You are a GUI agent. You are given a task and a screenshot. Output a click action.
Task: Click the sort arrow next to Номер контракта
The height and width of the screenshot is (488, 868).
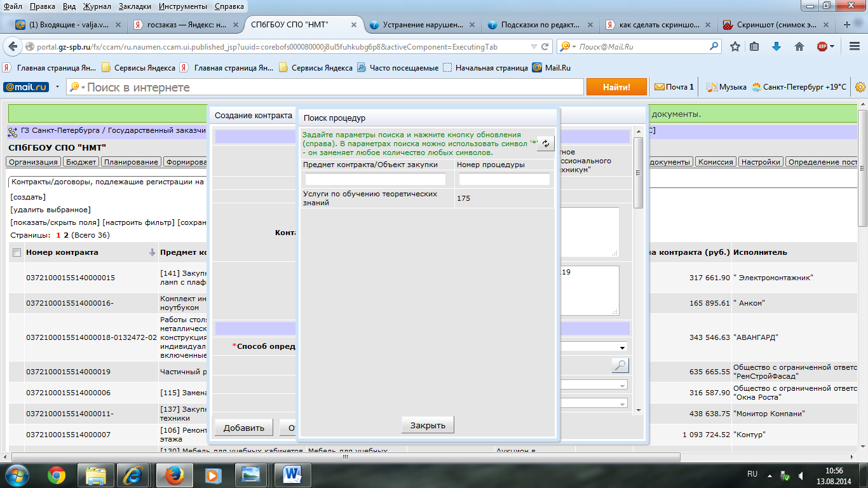click(x=152, y=252)
